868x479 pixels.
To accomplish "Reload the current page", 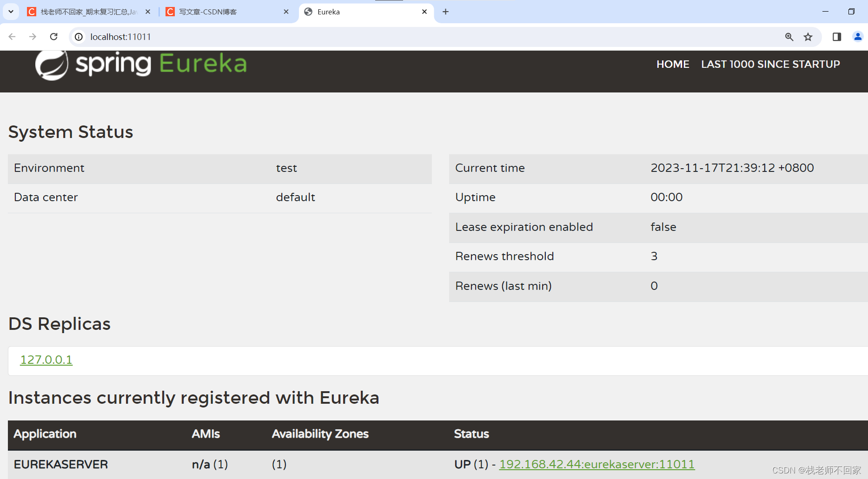I will coord(54,37).
